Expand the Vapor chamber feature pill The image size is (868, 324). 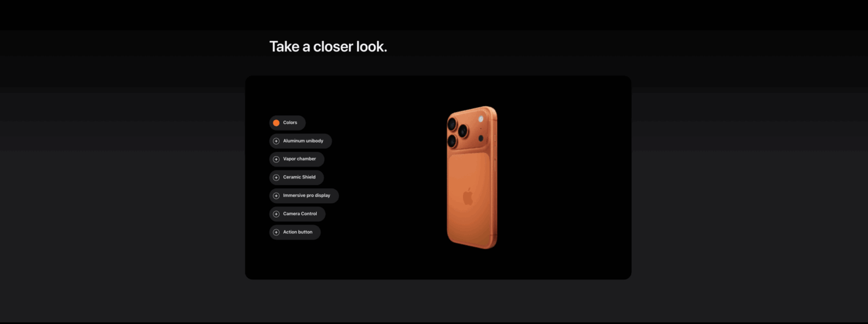tap(297, 159)
